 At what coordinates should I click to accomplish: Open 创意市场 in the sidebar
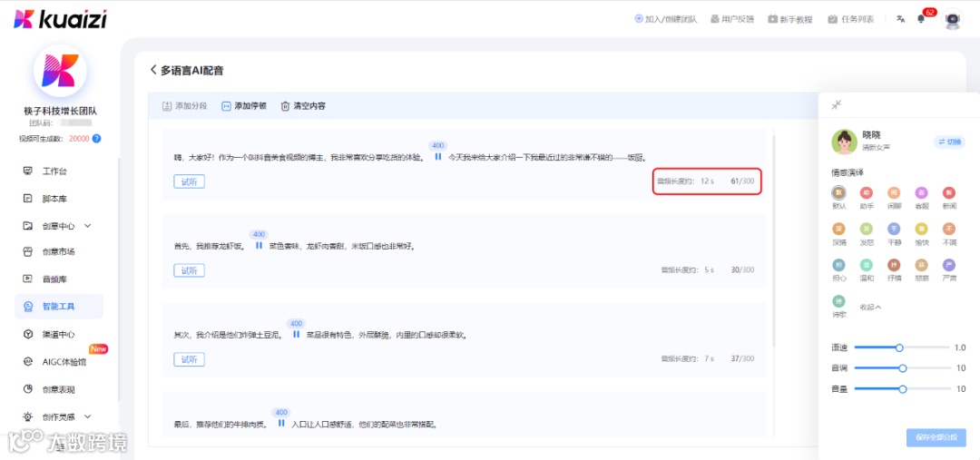click(x=58, y=252)
